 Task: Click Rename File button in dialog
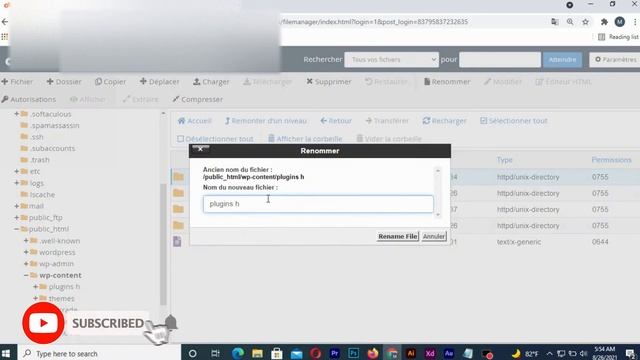(x=398, y=236)
